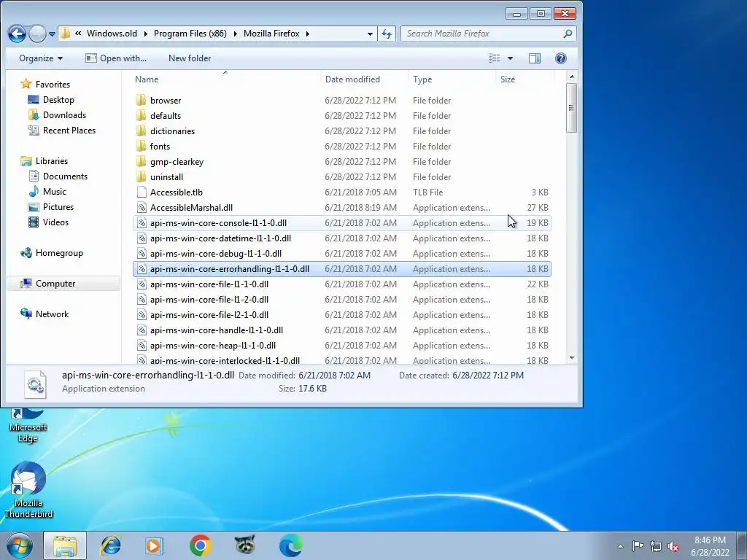Open the Organize menu
This screenshot has height=560, width=747.
click(x=41, y=58)
